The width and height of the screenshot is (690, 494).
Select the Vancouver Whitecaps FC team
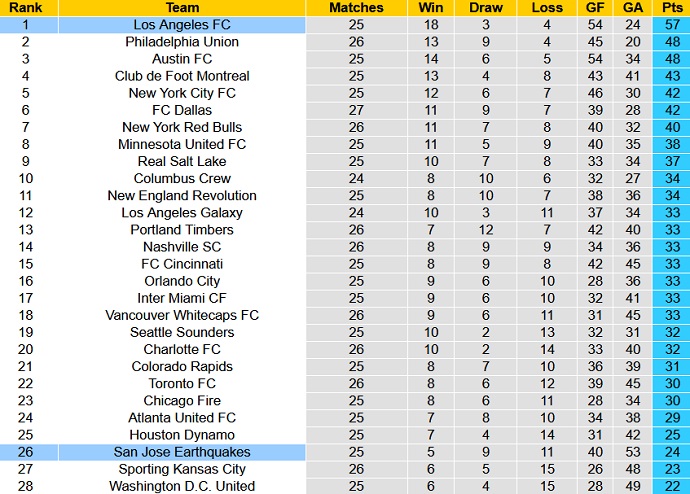(x=182, y=315)
